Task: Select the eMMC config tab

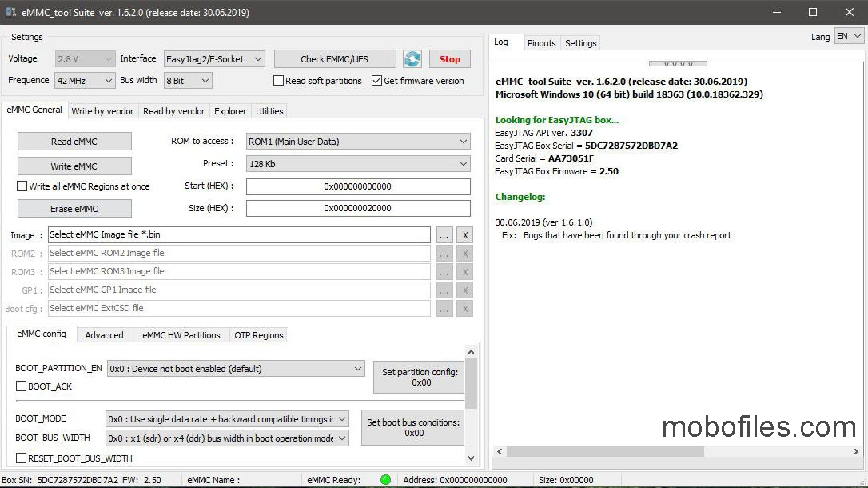Action: coord(42,334)
